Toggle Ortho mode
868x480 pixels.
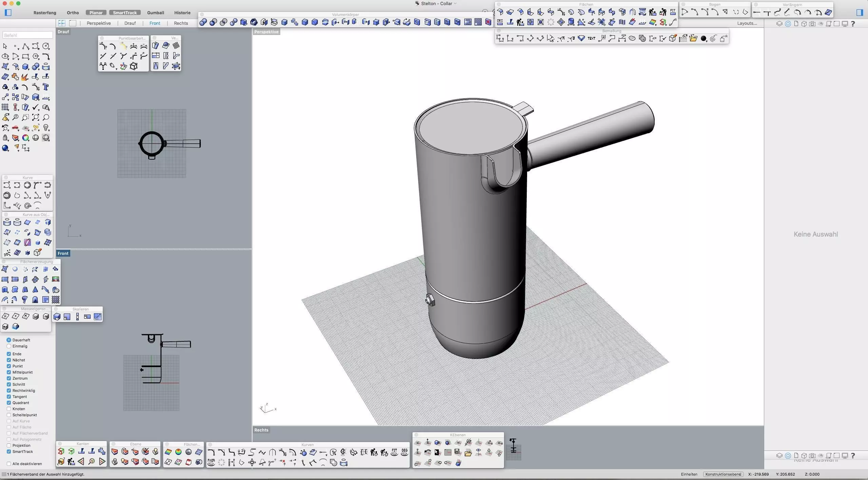pyautogui.click(x=73, y=13)
